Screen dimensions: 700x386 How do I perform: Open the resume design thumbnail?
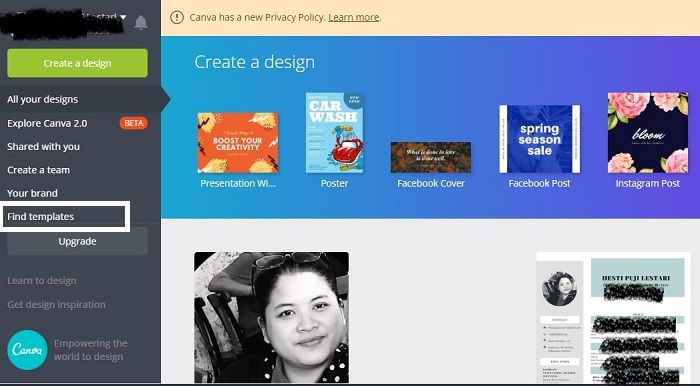(612, 318)
